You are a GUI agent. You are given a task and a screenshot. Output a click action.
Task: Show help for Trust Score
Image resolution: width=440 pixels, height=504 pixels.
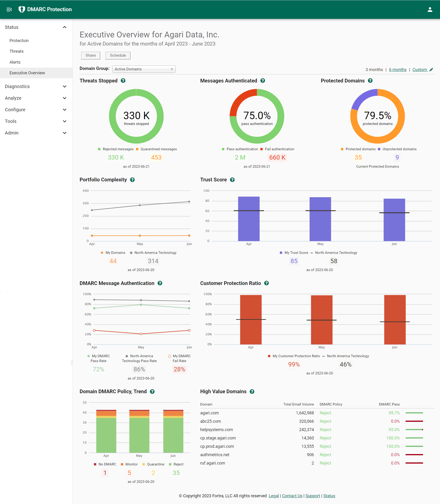click(x=232, y=180)
